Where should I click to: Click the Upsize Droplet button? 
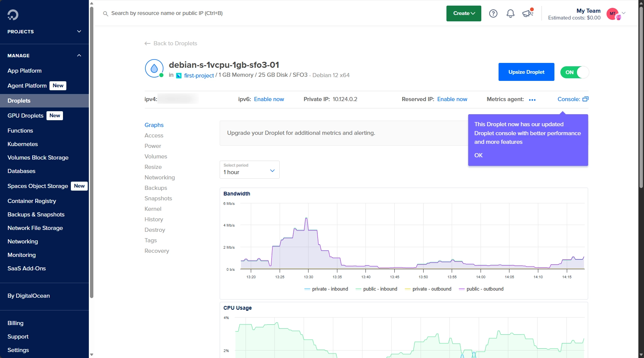pyautogui.click(x=526, y=72)
